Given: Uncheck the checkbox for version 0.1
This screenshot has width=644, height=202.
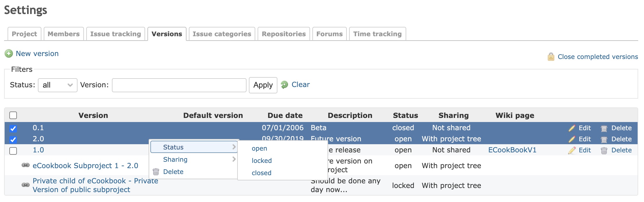Looking at the screenshot, I should tap(13, 128).
